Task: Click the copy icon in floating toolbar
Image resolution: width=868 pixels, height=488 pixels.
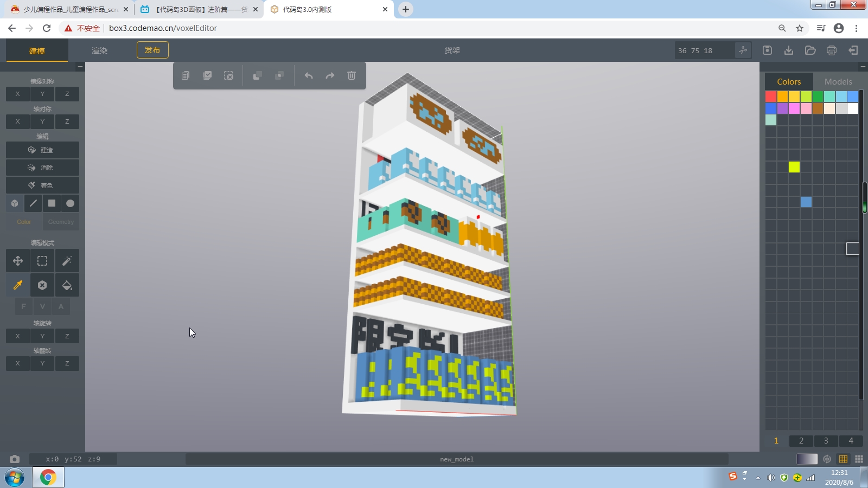Action: point(186,75)
